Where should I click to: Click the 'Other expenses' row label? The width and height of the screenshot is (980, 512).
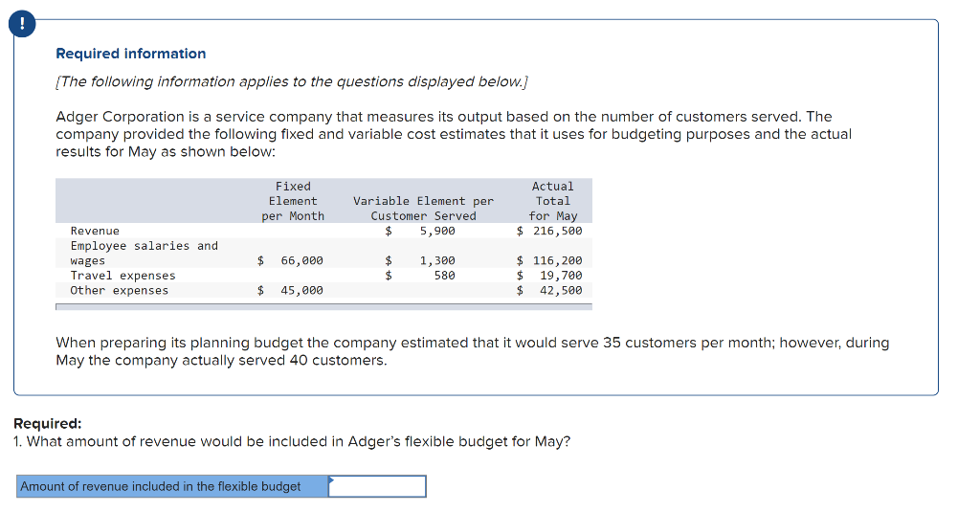119,291
